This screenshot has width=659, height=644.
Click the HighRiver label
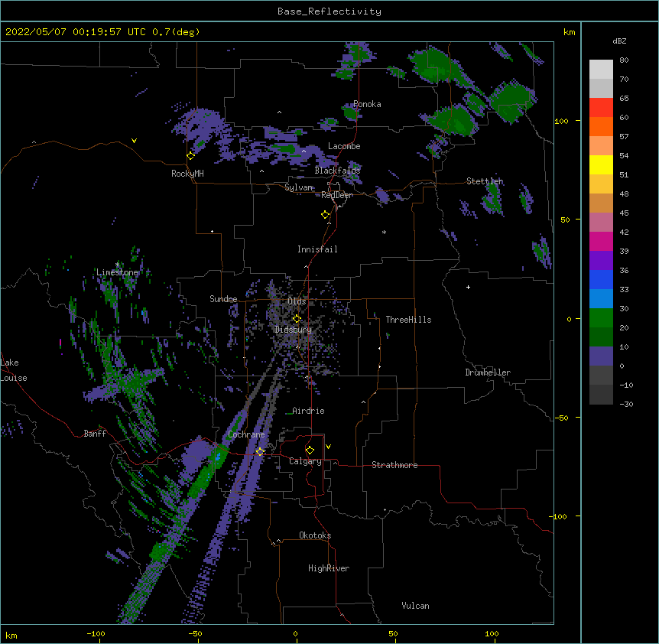pos(329,568)
